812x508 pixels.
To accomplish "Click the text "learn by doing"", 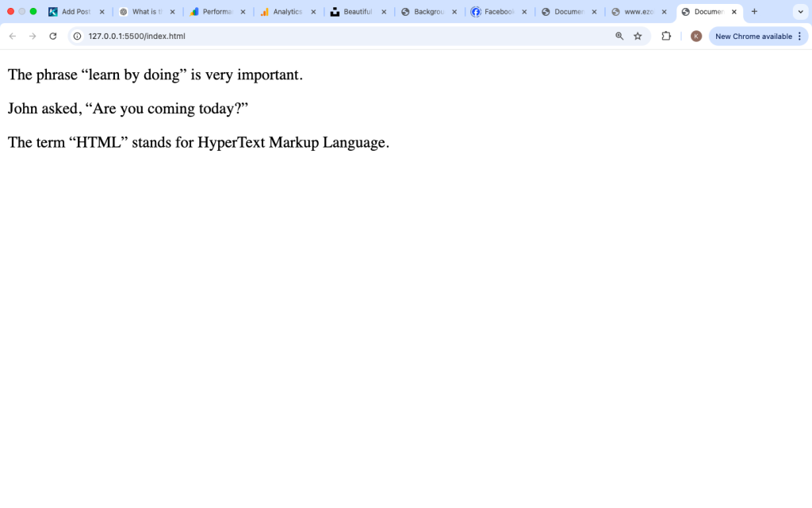I will tap(134, 75).
